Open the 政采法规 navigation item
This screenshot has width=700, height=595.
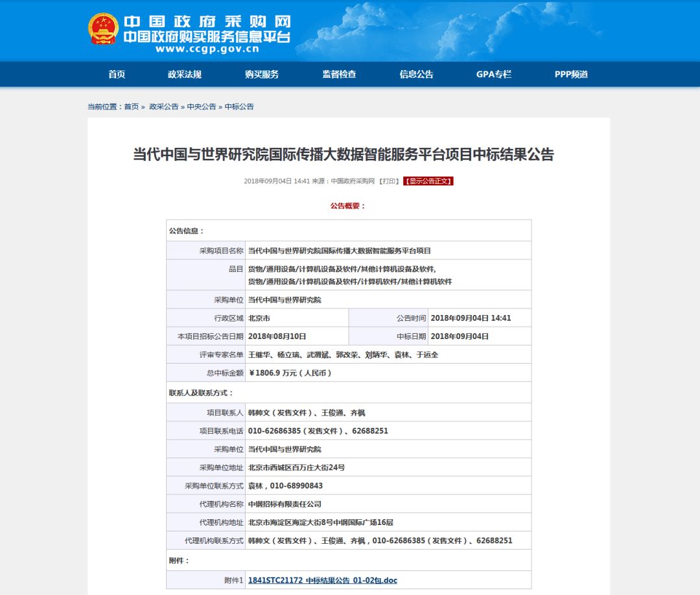coord(184,75)
